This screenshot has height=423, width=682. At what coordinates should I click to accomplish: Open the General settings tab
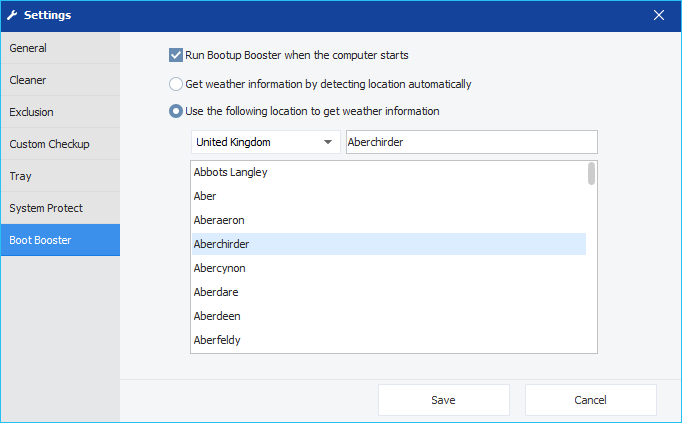pyautogui.click(x=60, y=48)
